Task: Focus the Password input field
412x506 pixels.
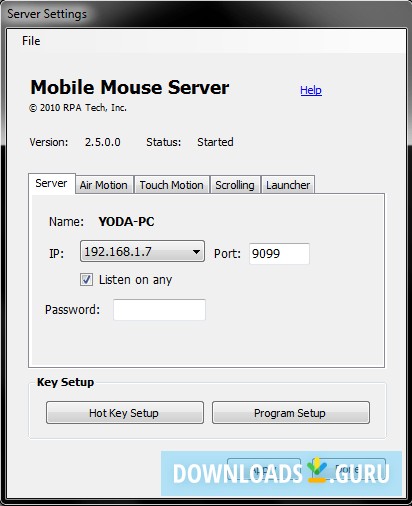Action: point(159,310)
